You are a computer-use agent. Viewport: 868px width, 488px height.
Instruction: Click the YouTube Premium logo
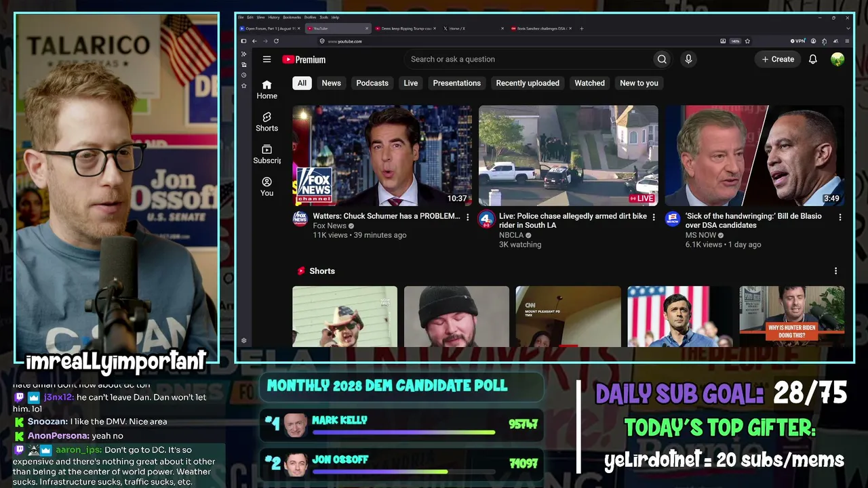click(x=304, y=60)
